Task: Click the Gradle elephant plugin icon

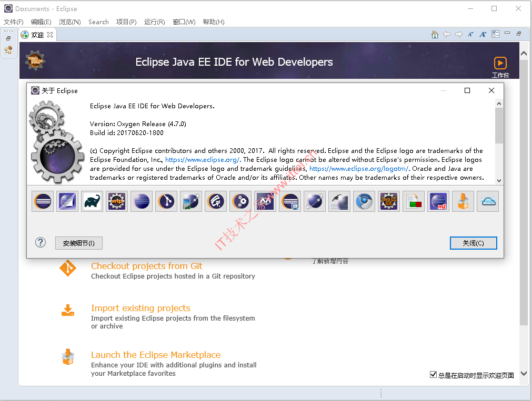Action: pyautogui.click(x=92, y=201)
